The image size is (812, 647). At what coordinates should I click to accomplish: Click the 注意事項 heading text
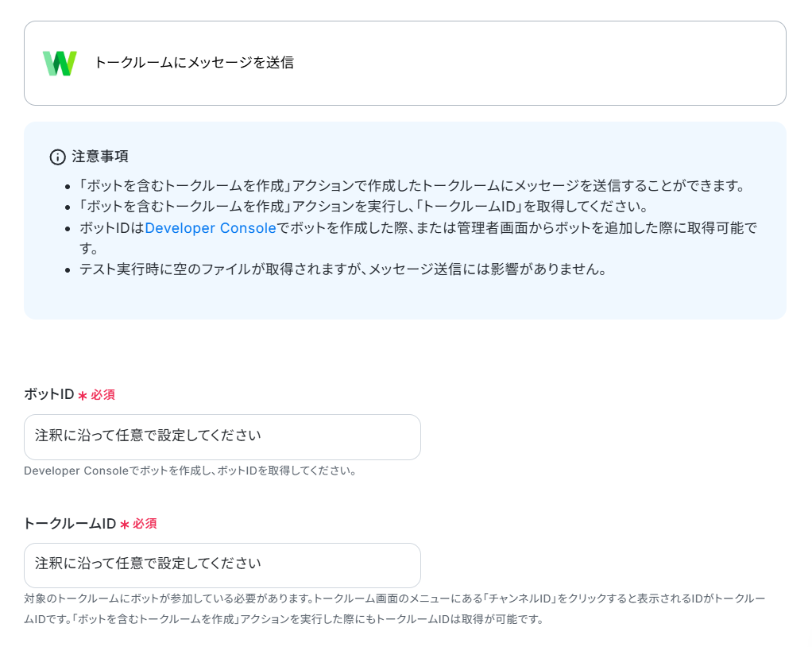[100, 157]
